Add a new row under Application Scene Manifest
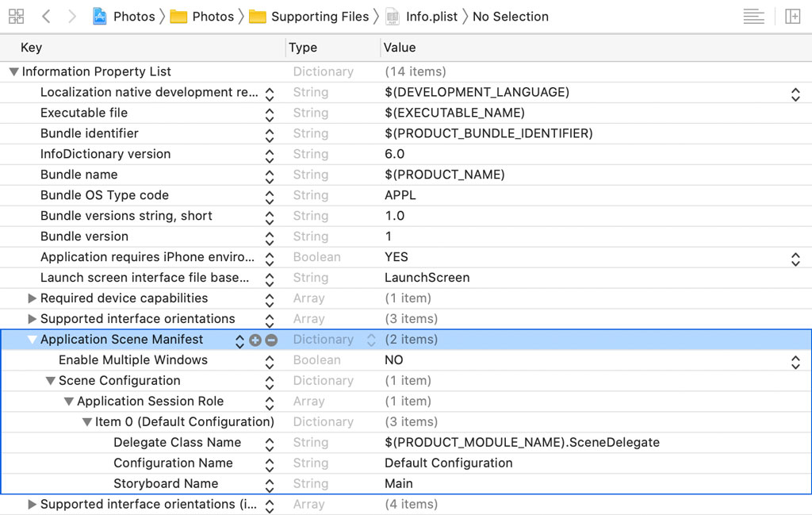Image resolution: width=812 pixels, height=515 pixels. [x=255, y=339]
